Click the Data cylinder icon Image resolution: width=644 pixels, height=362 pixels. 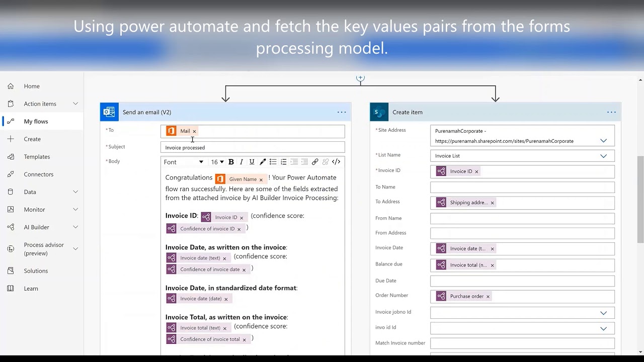pos(11,192)
